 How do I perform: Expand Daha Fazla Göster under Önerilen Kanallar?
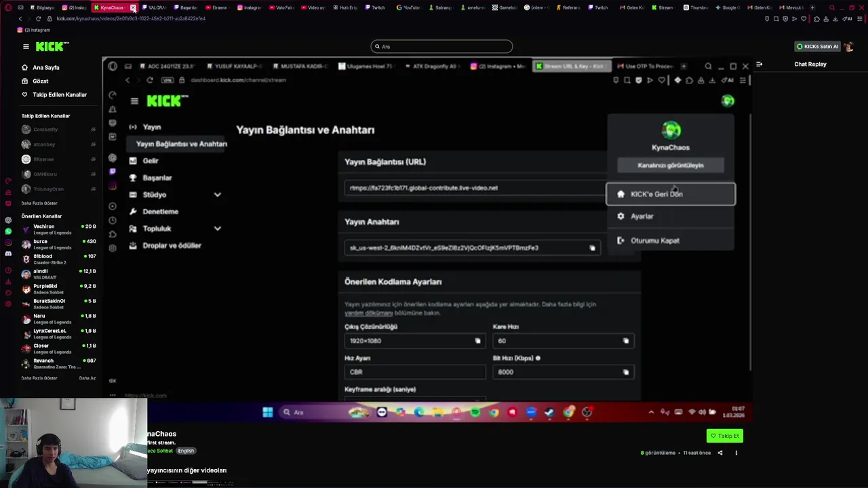point(39,378)
